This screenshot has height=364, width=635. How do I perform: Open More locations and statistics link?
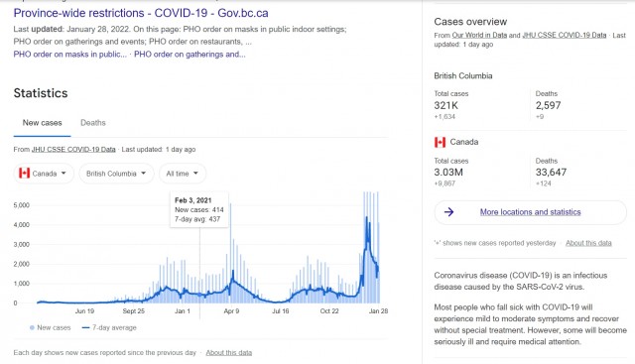click(530, 212)
